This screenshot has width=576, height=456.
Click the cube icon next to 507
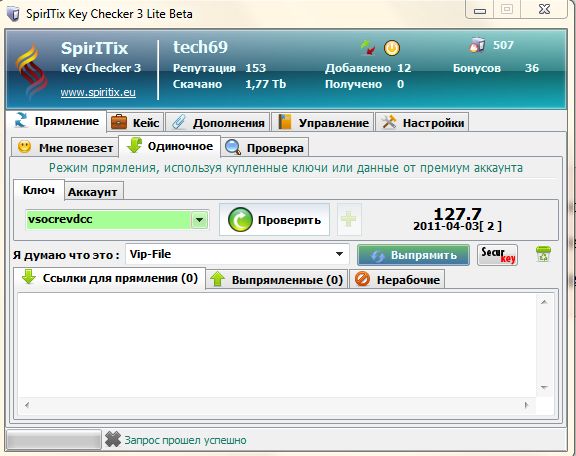tap(477, 45)
